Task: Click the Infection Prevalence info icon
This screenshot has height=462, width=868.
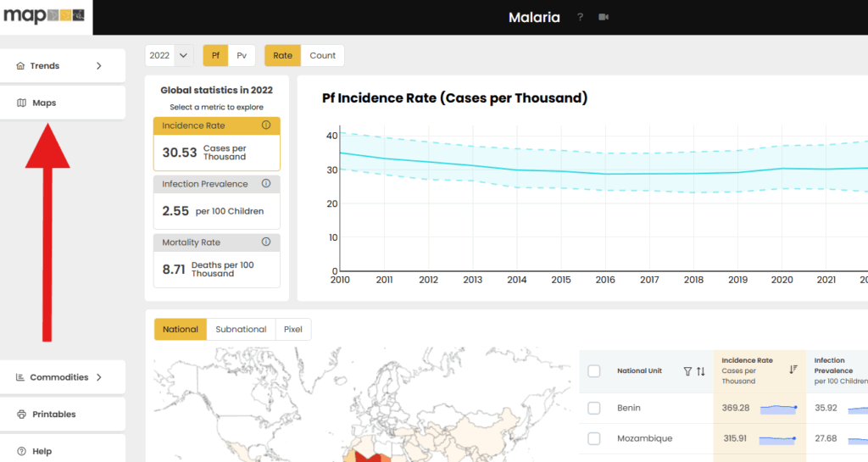Action: pyautogui.click(x=266, y=184)
